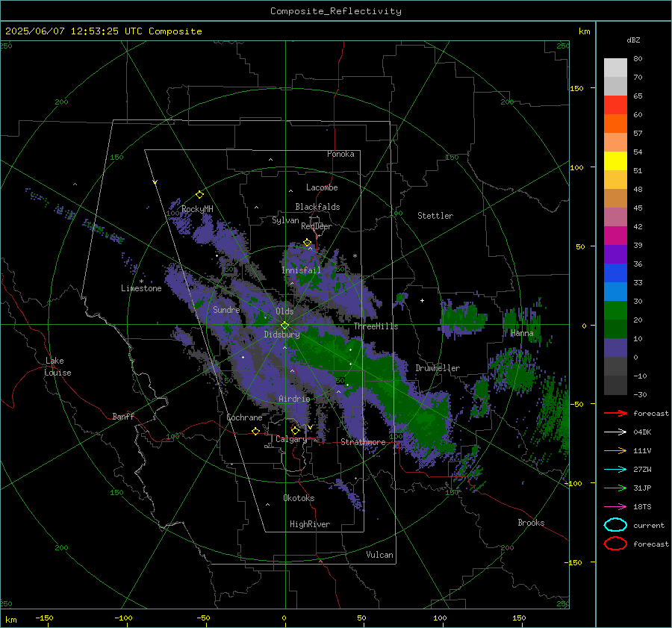Viewport: 672px width, 628px height.
Task: Click the yellow diamond marker below Cochrane
Action: [x=255, y=431]
